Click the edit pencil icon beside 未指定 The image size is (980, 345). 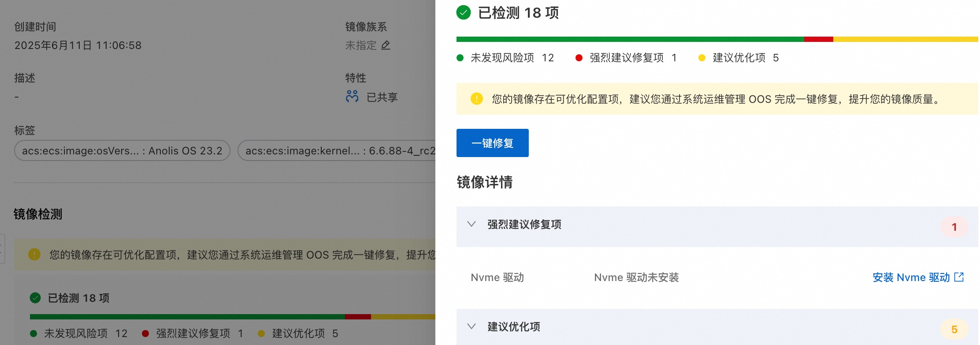[x=386, y=45]
